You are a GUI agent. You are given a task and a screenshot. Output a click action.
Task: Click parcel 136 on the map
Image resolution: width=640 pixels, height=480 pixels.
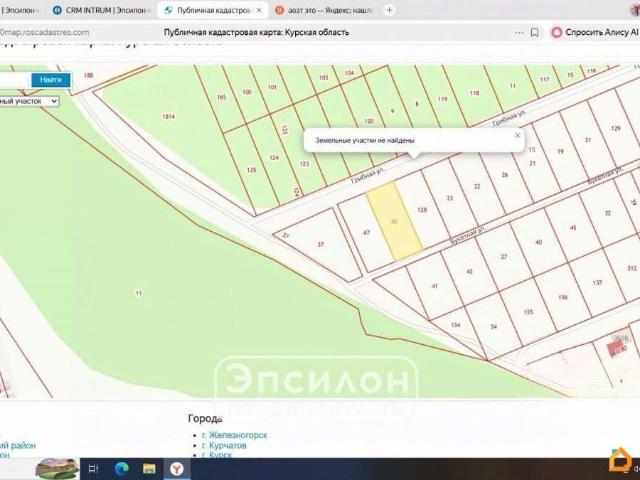tap(563, 297)
